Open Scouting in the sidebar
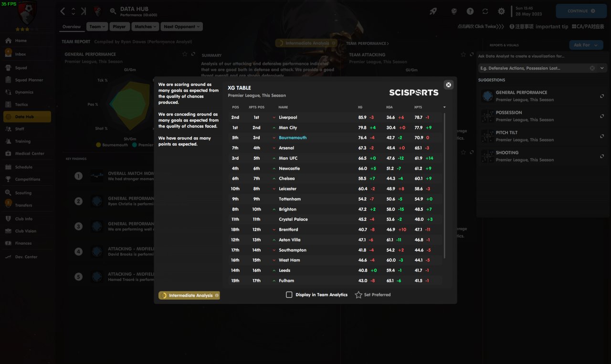 pyautogui.click(x=23, y=193)
